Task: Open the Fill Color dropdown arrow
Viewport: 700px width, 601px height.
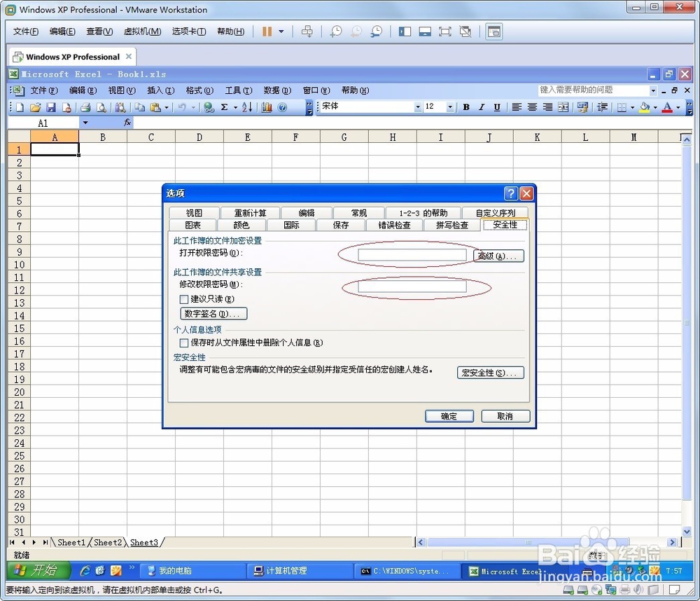Action: [x=655, y=108]
